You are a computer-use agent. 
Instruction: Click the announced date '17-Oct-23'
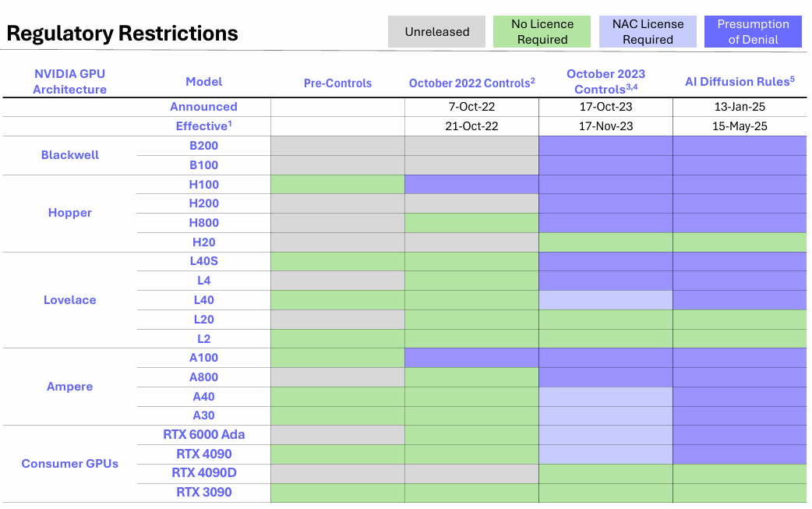tap(606, 107)
